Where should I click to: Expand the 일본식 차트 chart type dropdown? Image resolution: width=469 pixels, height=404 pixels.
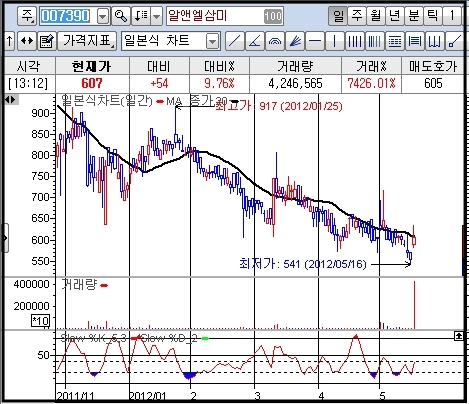(212, 42)
